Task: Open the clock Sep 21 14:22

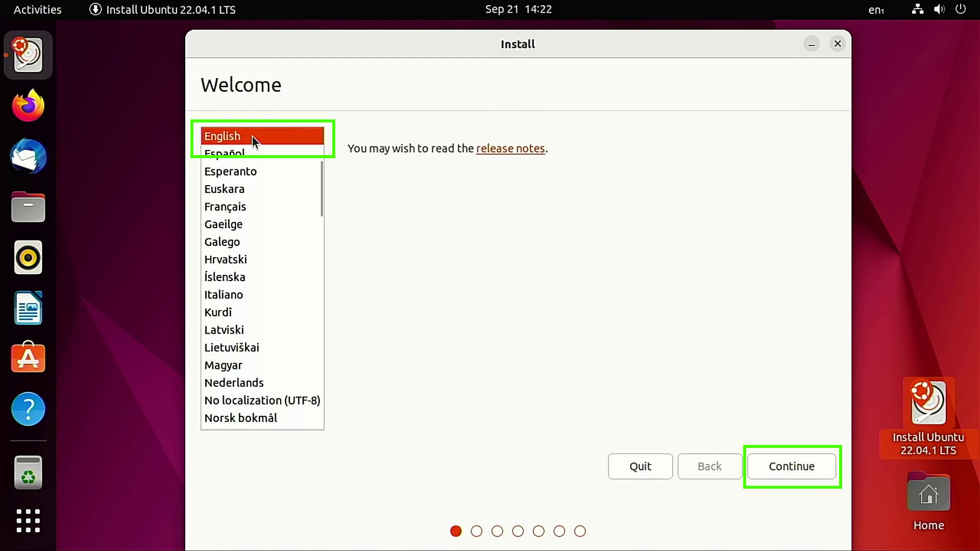Action: [x=518, y=9]
